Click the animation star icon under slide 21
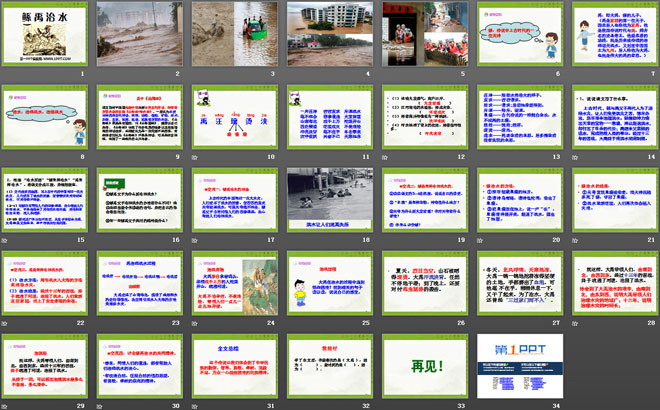660x410 pixels. [x=575, y=240]
